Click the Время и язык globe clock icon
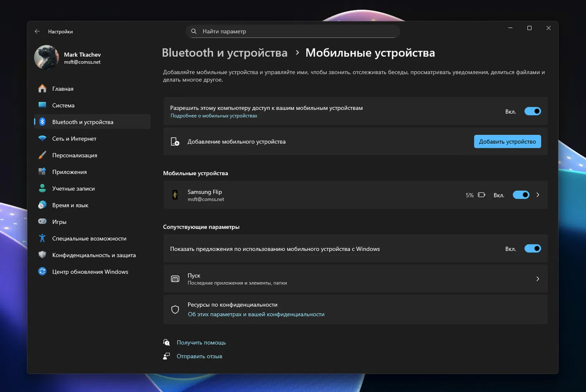 click(42, 205)
